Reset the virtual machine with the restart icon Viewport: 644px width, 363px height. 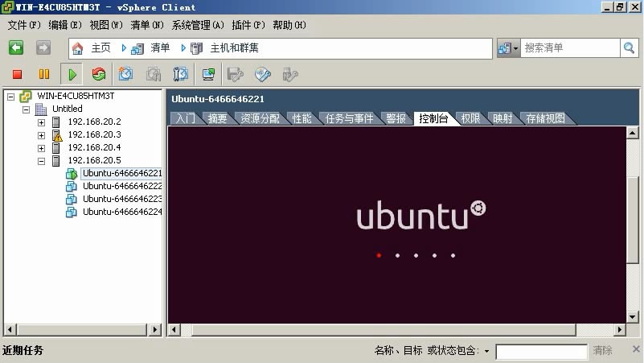(x=99, y=74)
